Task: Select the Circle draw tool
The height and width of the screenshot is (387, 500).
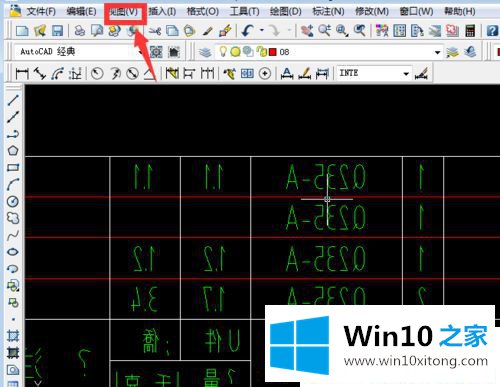Action: coord(13,201)
